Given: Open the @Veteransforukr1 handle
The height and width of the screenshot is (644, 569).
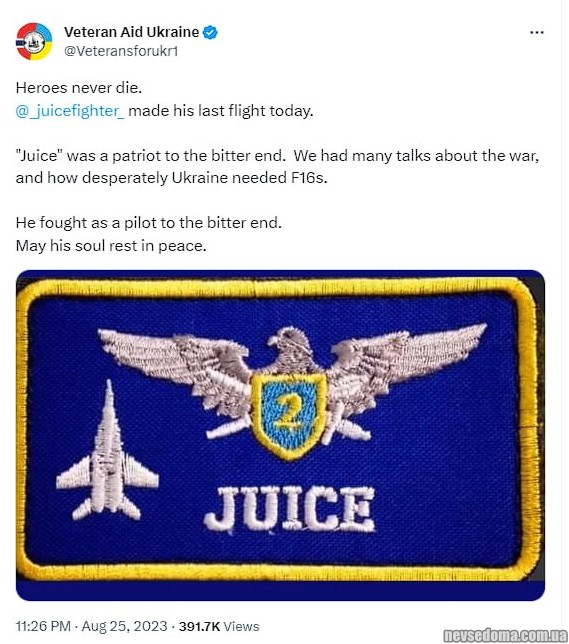Looking at the screenshot, I should [x=121, y=51].
